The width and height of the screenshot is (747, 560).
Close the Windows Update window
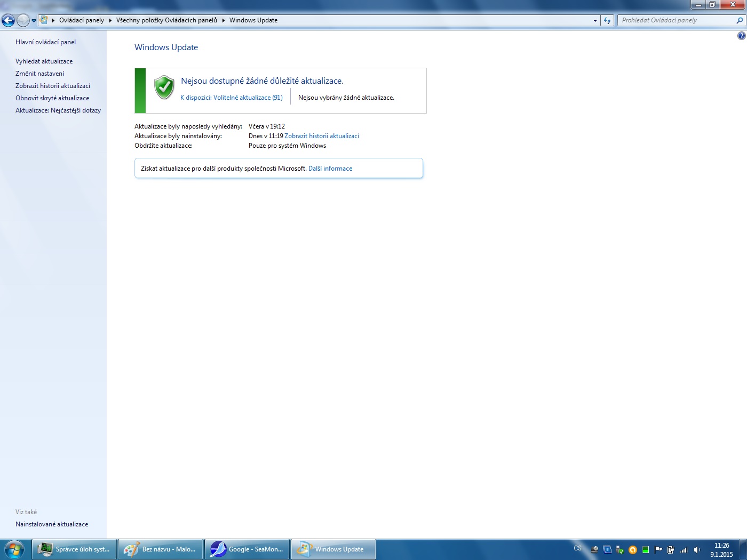pyautogui.click(x=733, y=5)
